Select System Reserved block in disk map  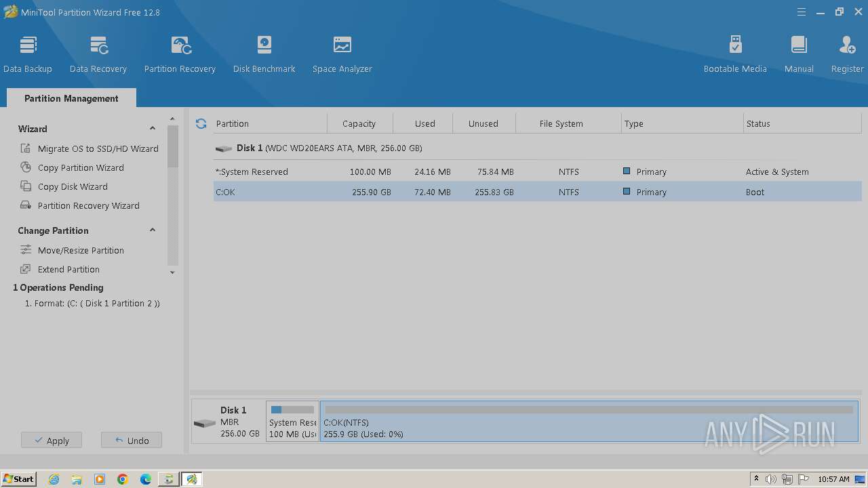click(292, 422)
